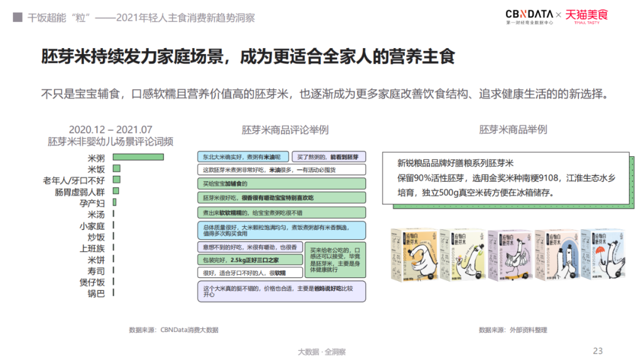Click the page number 23
Image resolution: width=642 pixels, height=364 pixels.
coord(598,351)
